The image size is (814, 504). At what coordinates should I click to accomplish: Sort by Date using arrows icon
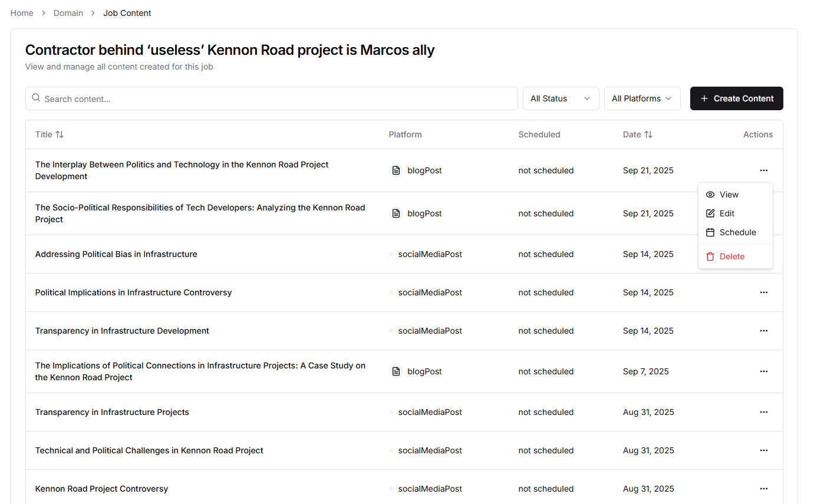648,134
